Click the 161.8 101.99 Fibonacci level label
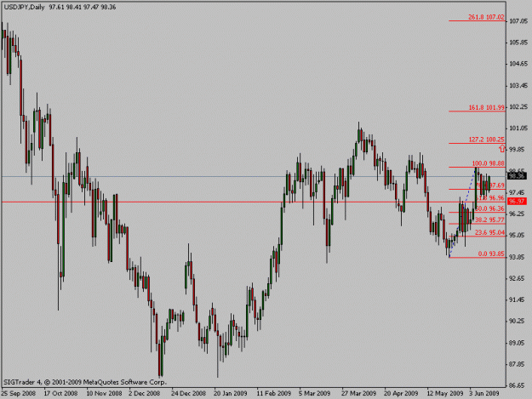Screen dimensions: 532x399 click(x=487, y=107)
